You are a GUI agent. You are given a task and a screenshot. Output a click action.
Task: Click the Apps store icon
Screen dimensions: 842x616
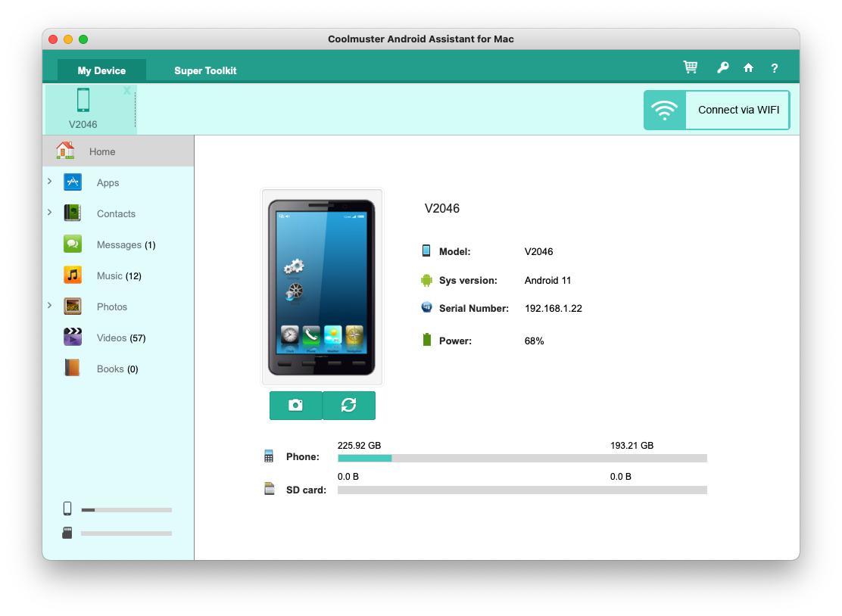(x=73, y=182)
